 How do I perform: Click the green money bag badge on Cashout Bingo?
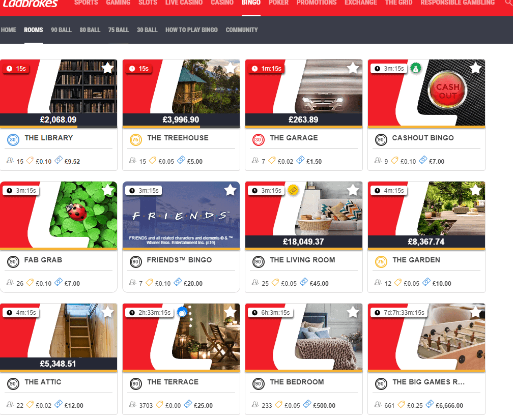[x=415, y=68]
